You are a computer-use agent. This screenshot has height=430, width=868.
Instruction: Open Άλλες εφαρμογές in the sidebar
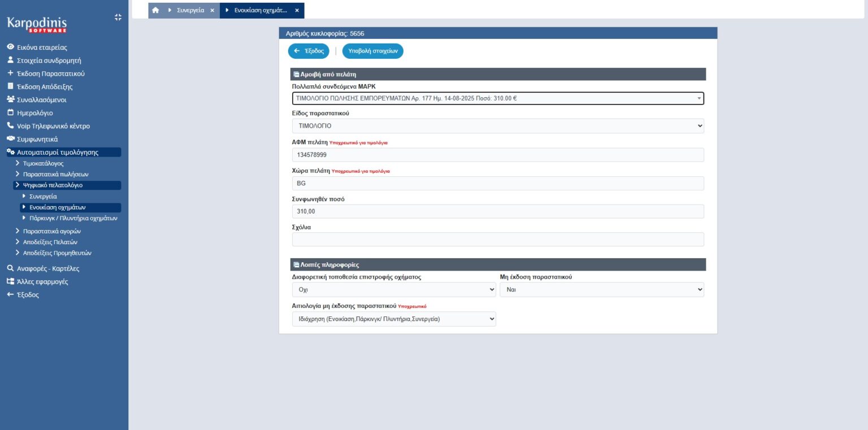(x=42, y=281)
